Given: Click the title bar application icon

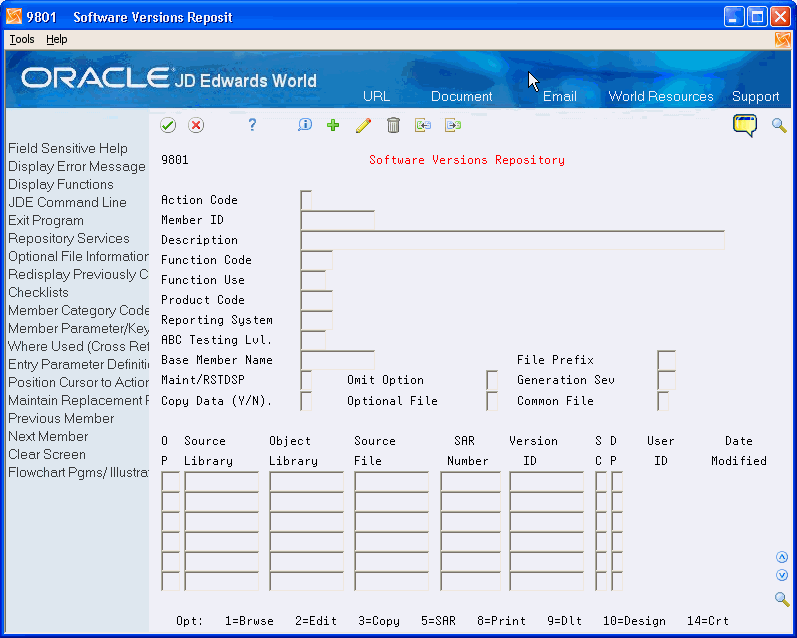Looking at the screenshot, I should 14,16.
